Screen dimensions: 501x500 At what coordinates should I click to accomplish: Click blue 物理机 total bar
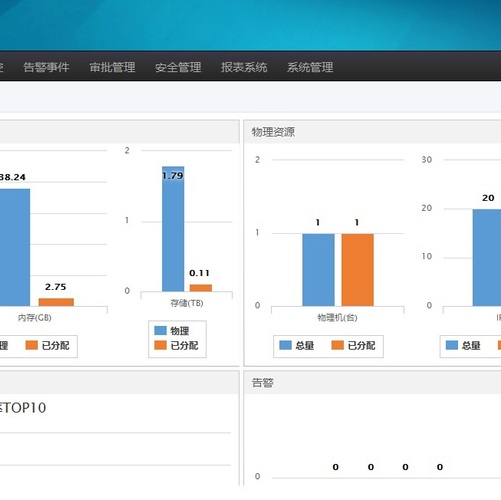tap(318, 270)
